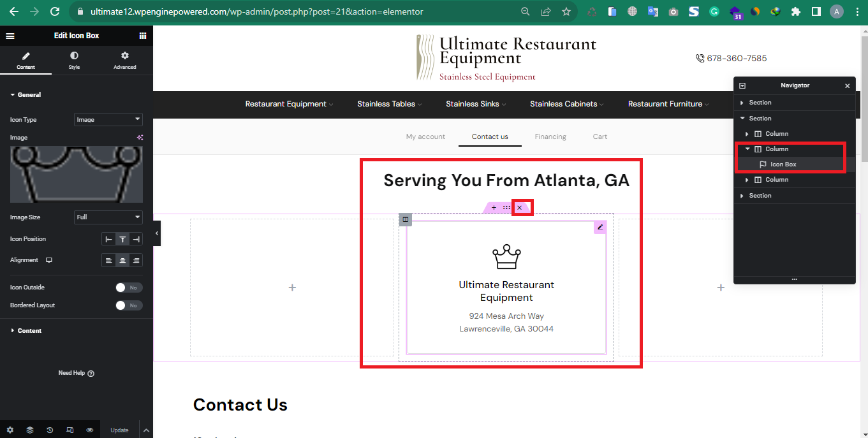The height and width of the screenshot is (438, 868).
Task: Expand the first Column in Navigator
Action: pyautogui.click(x=747, y=134)
